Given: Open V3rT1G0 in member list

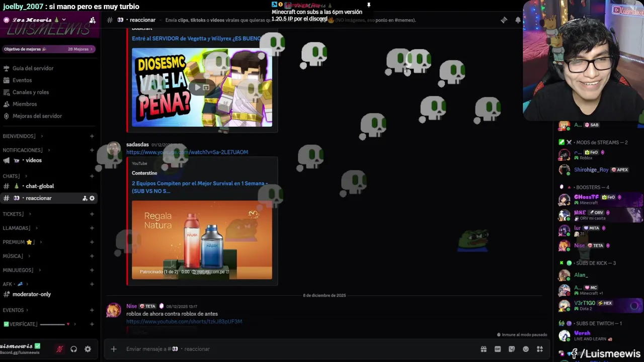Looking at the screenshot, I should (x=599, y=306).
